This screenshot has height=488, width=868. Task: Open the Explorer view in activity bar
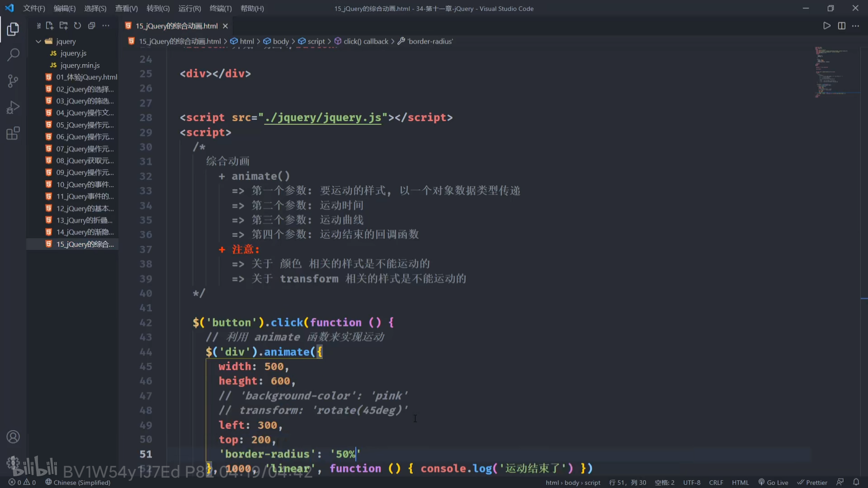click(x=13, y=29)
